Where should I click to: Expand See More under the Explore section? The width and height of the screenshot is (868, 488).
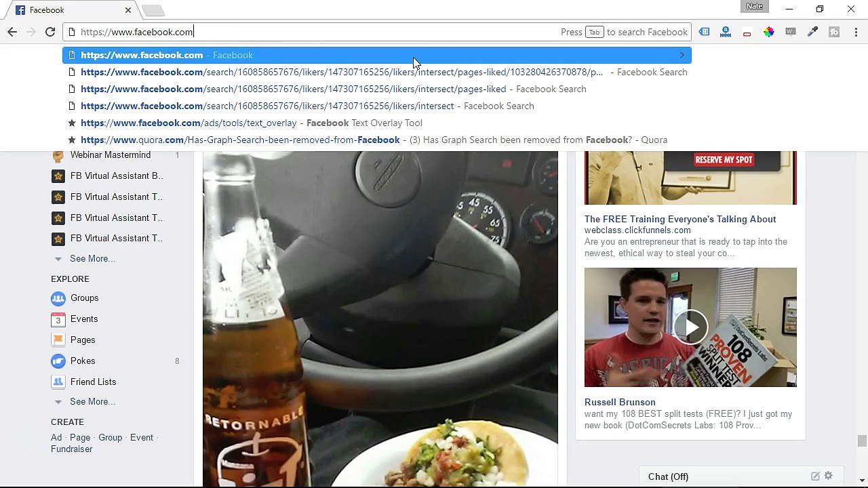click(x=92, y=401)
